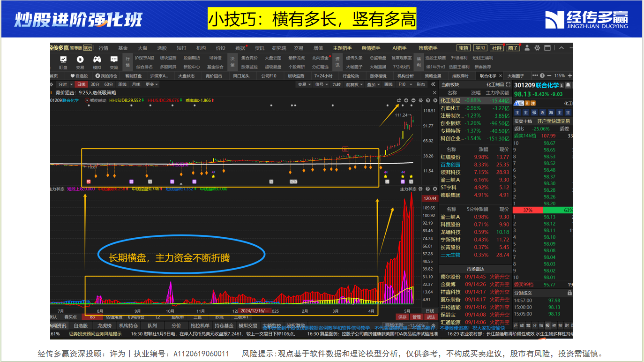
Task: Click the stock info icon beside 联合化学
Action: (x=562, y=85)
